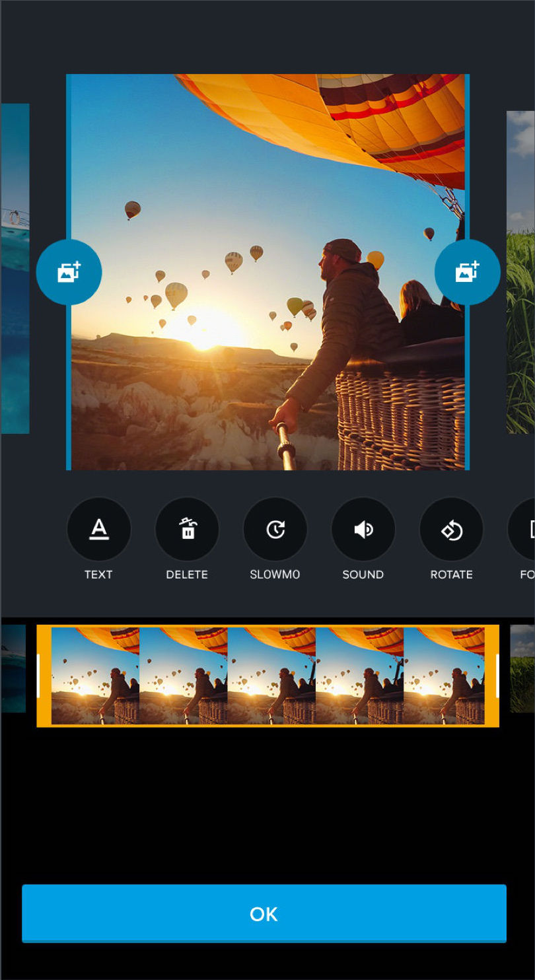Open the Text overlay tool
Image resolution: width=535 pixels, height=980 pixels.
point(98,530)
